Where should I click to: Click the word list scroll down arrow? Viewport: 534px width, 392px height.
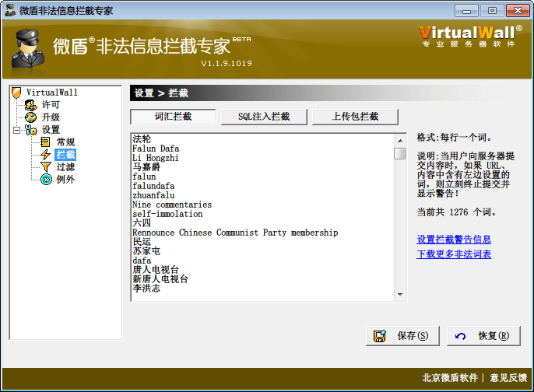(x=400, y=294)
